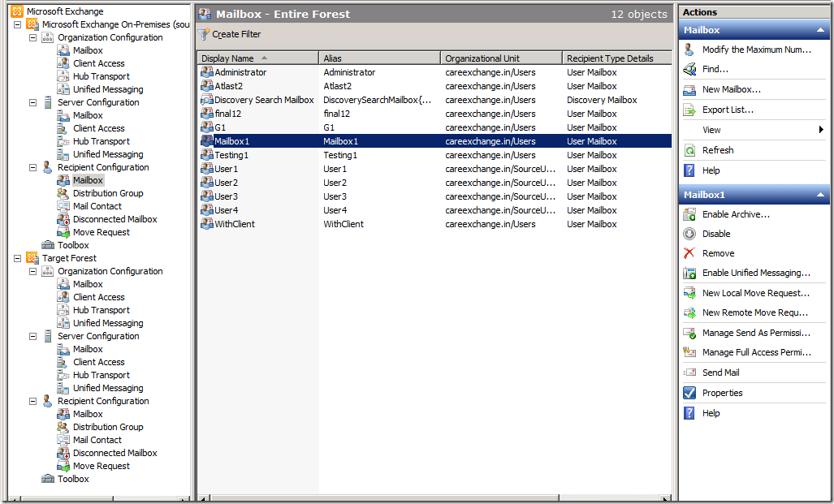
Task: Click the Distribution Group icon above Target Forest
Action: 63,193
